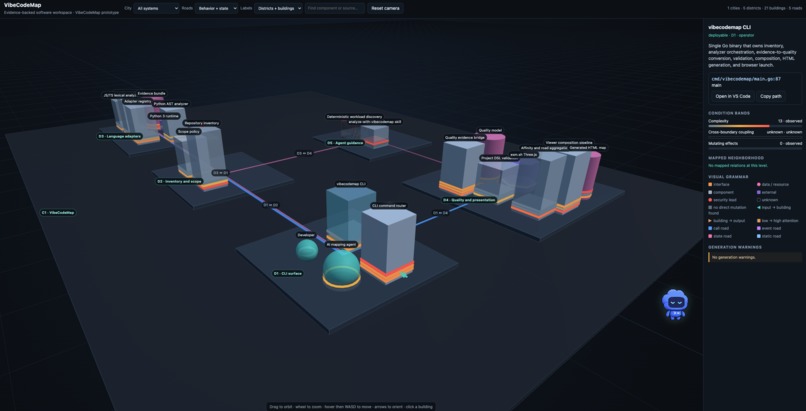Click the 'Adapter registry' building label
The height and width of the screenshot is (411, 806).
137,101
